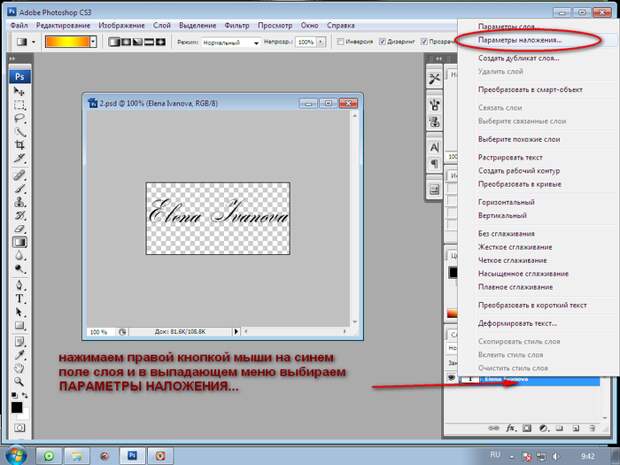Choose Деформировать текст... menu entry
The height and width of the screenshot is (465, 620).
click(517, 323)
